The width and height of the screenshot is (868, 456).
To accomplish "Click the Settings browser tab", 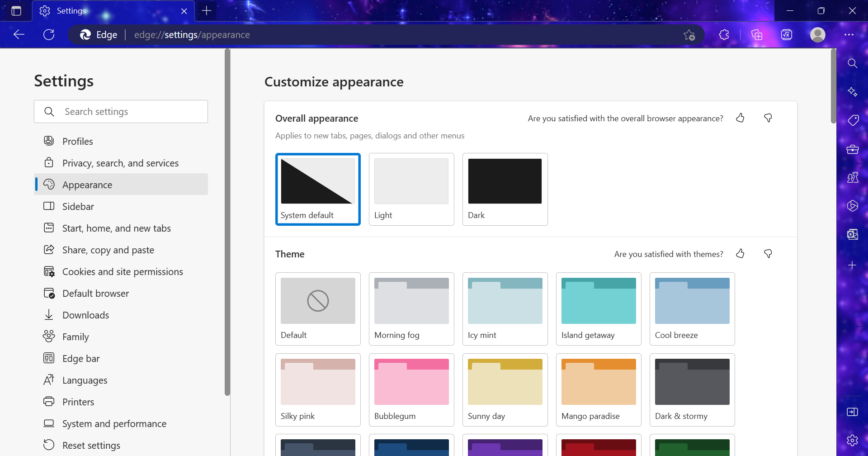I will coord(113,11).
